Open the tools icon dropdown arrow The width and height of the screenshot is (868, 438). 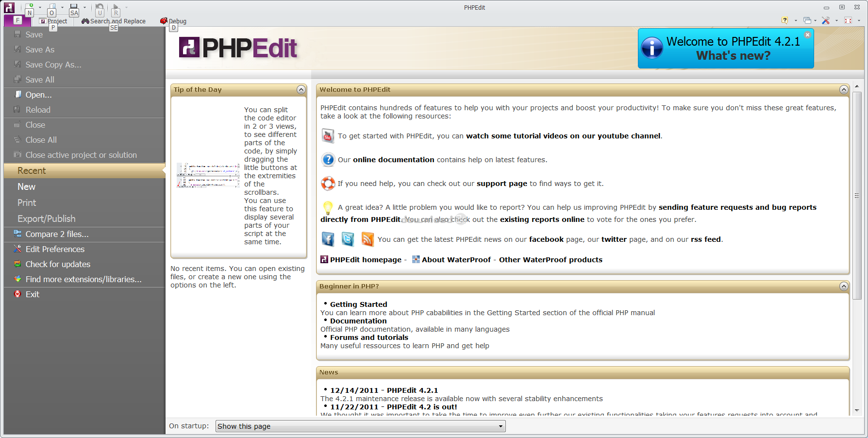coord(836,20)
